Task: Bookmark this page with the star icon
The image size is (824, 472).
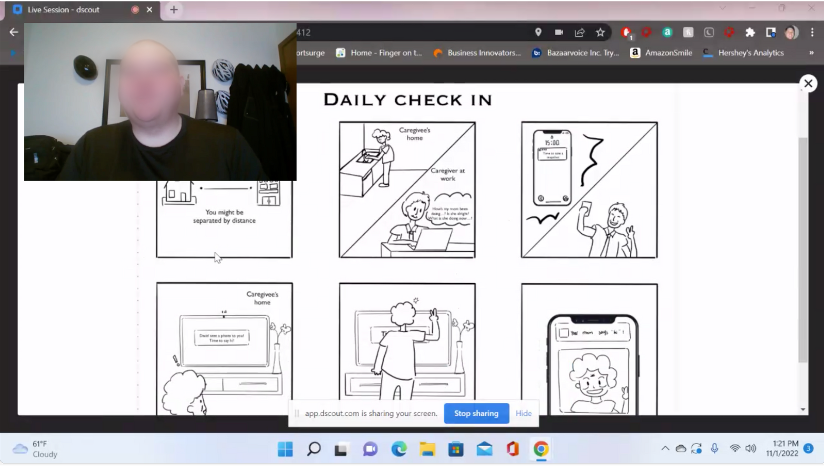Action: [x=600, y=32]
